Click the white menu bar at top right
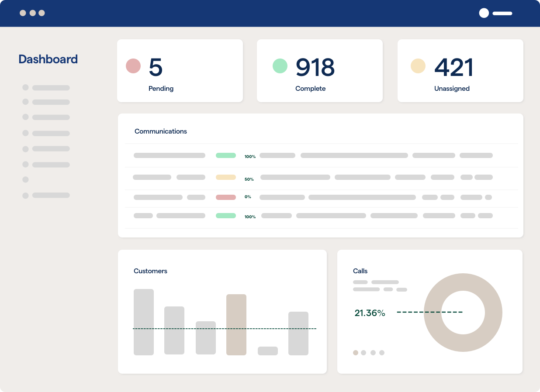The width and height of the screenshot is (540, 392). pyautogui.click(x=502, y=14)
